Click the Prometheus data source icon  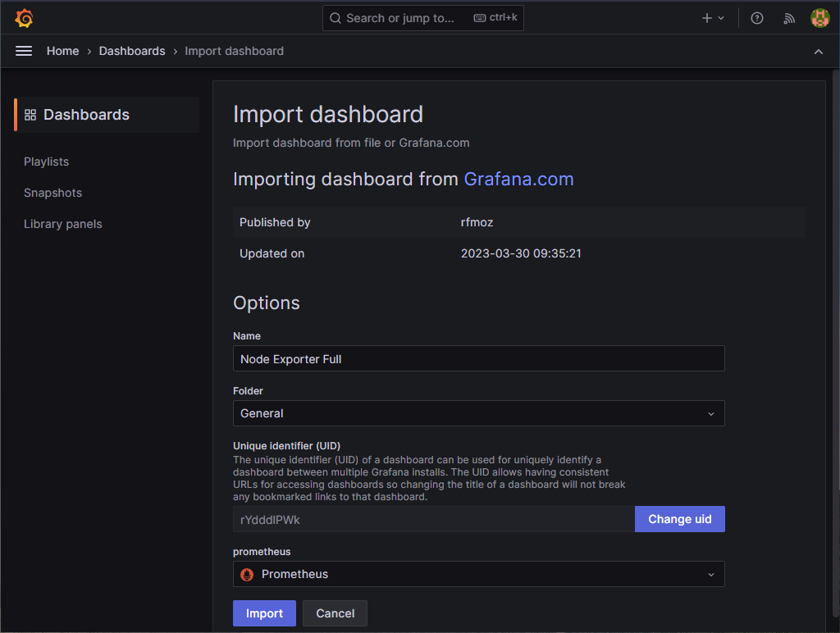(247, 574)
